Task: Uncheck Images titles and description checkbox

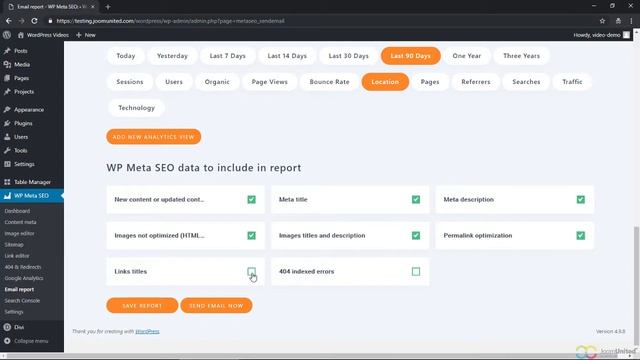Action: (x=416, y=236)
